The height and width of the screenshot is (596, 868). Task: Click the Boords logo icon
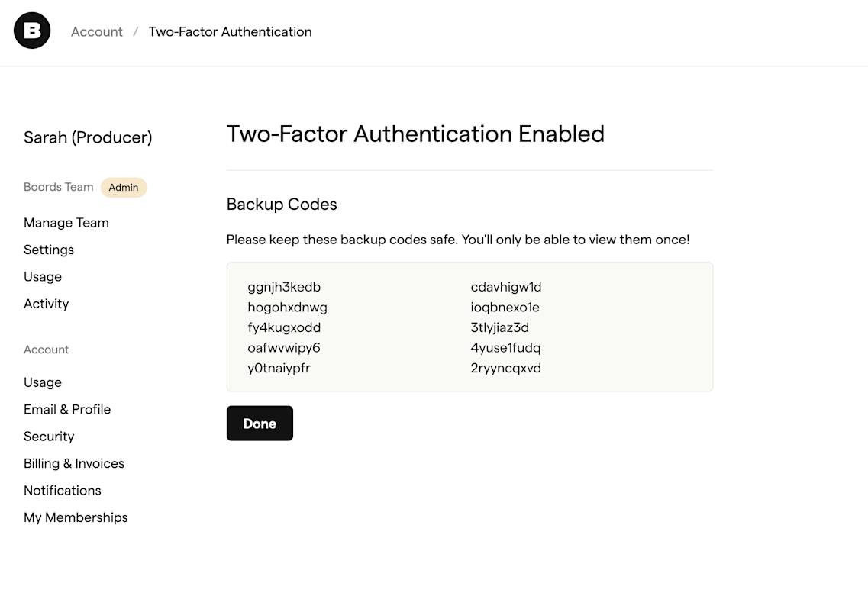click(x=31, y=31)
